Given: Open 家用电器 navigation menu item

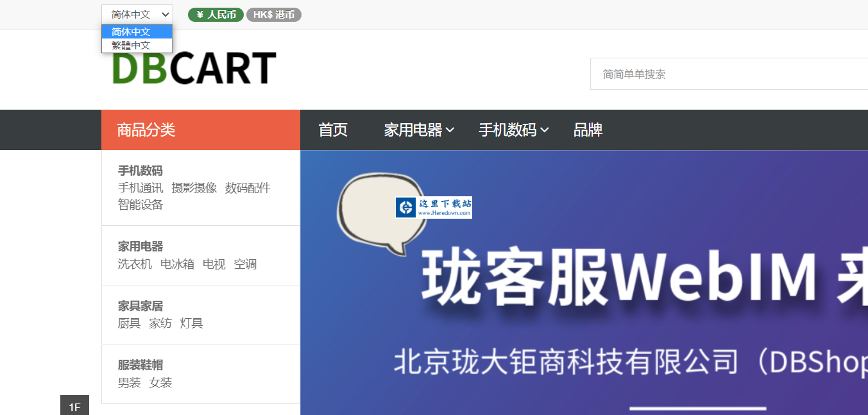Looking at the screenshot, I should click(x=413, y=130).
